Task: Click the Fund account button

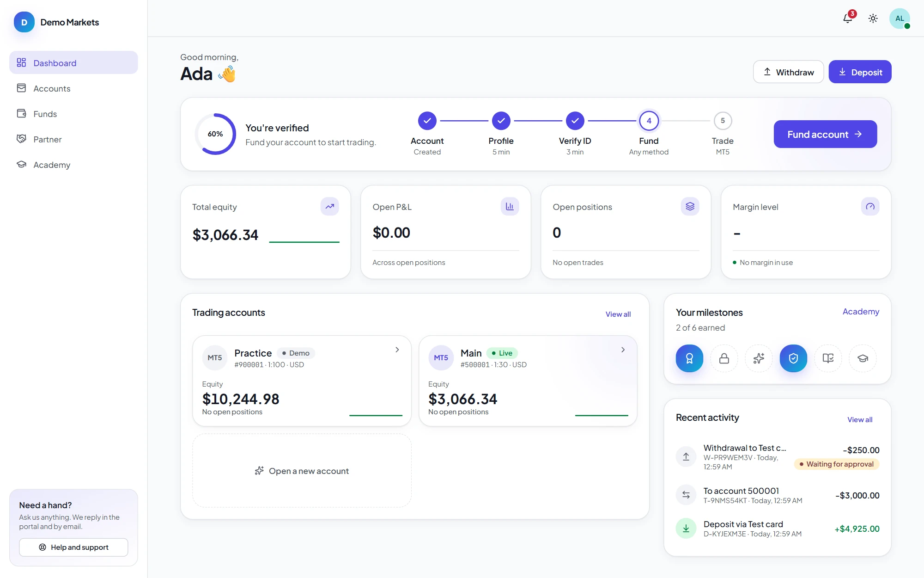Action: (x=825, y=134)
